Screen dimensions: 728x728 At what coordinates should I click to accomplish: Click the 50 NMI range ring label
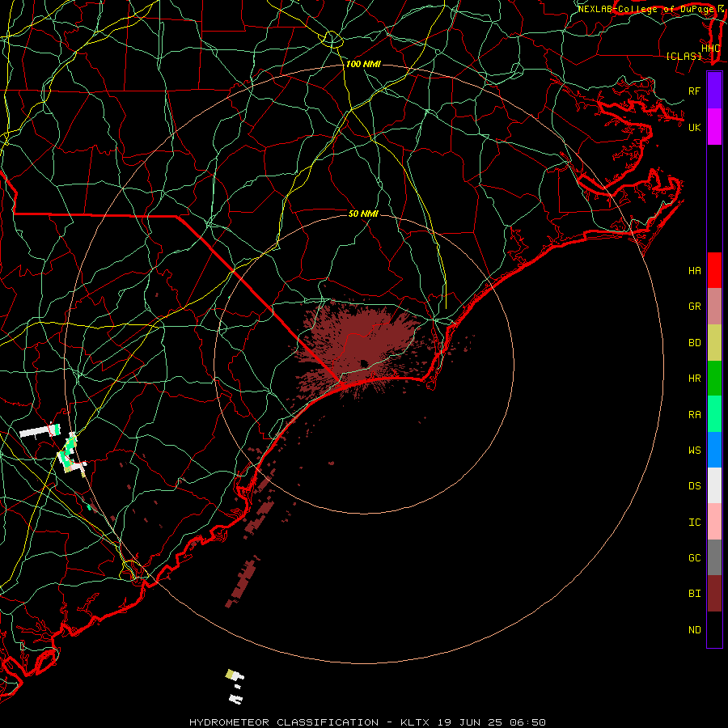(363, 214)
